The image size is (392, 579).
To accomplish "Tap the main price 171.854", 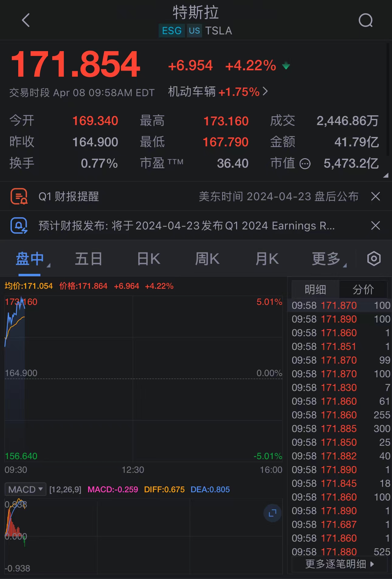I will [x=75, y=65].
